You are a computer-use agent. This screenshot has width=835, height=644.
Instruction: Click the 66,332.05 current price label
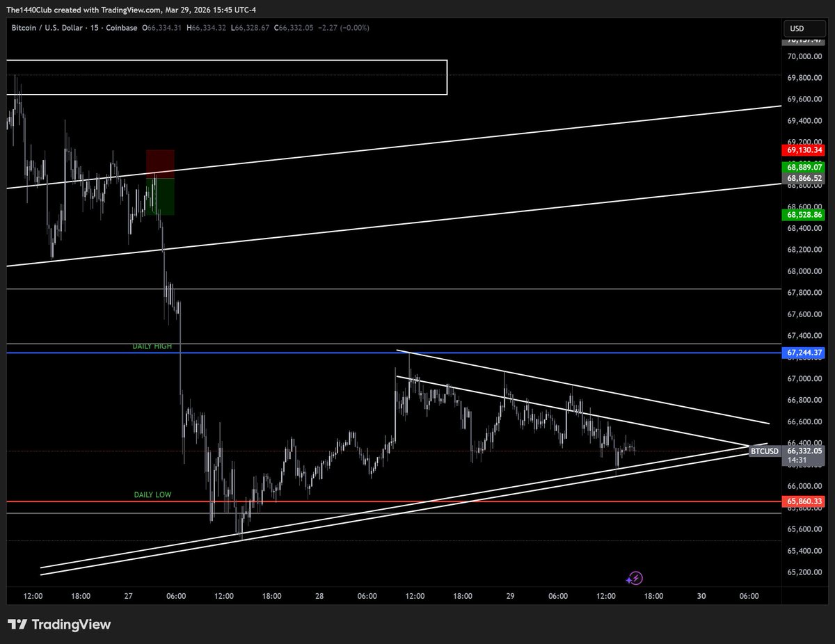point(804,451)
